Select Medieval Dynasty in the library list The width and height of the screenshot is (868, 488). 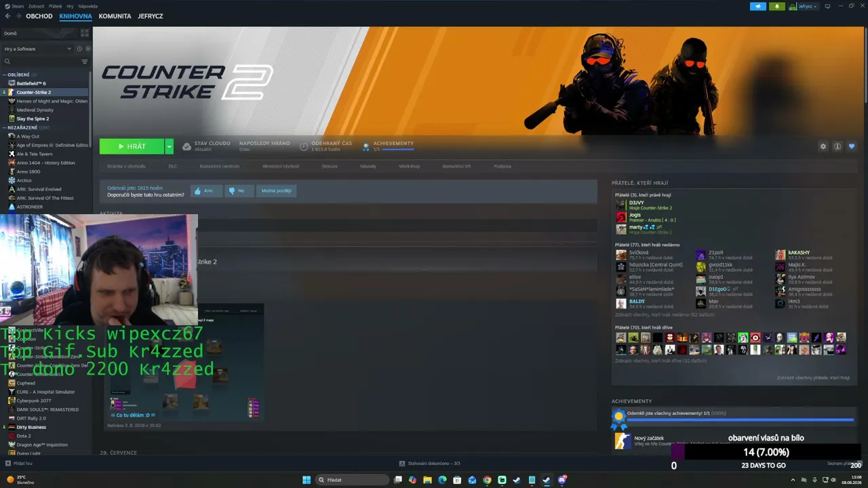[35, 110]
